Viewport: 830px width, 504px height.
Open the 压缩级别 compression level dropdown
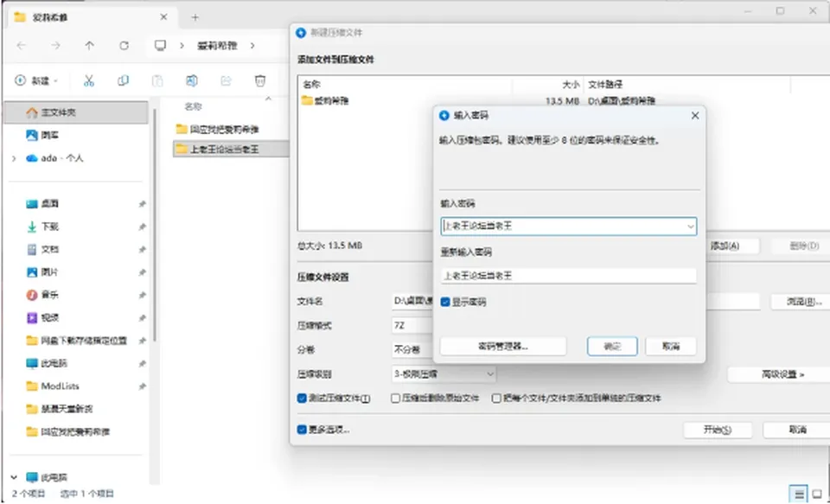(x=444, y=374)
